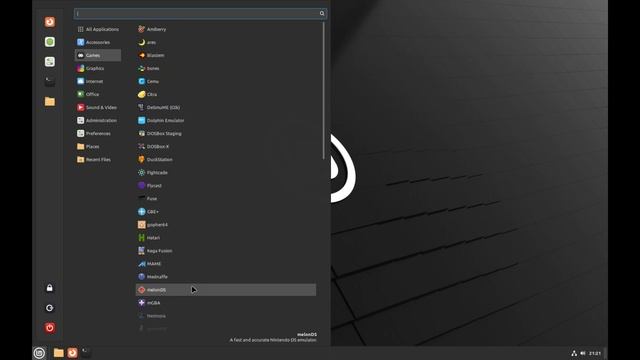Toggle the Mint menu button on the taskbar
The width and height of the screenshot is (640, 360).
pos(39,353)
